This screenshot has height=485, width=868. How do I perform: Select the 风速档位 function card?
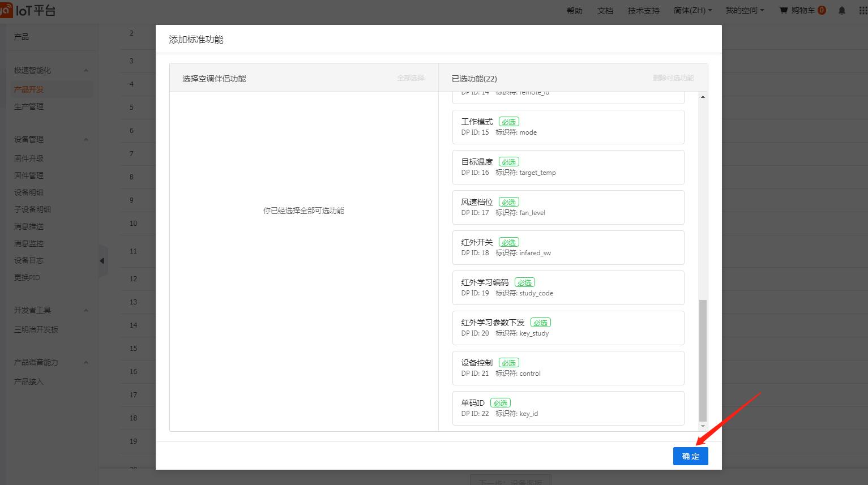click(568, 207)
